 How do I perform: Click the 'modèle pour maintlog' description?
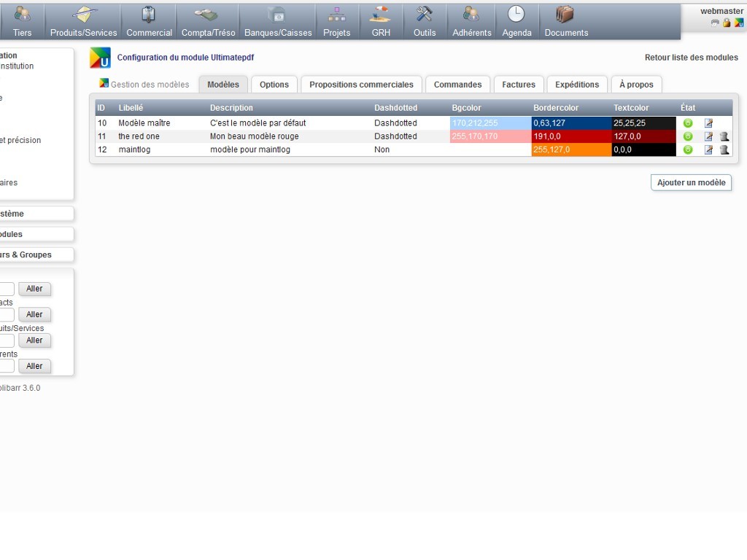click(249, 149)
